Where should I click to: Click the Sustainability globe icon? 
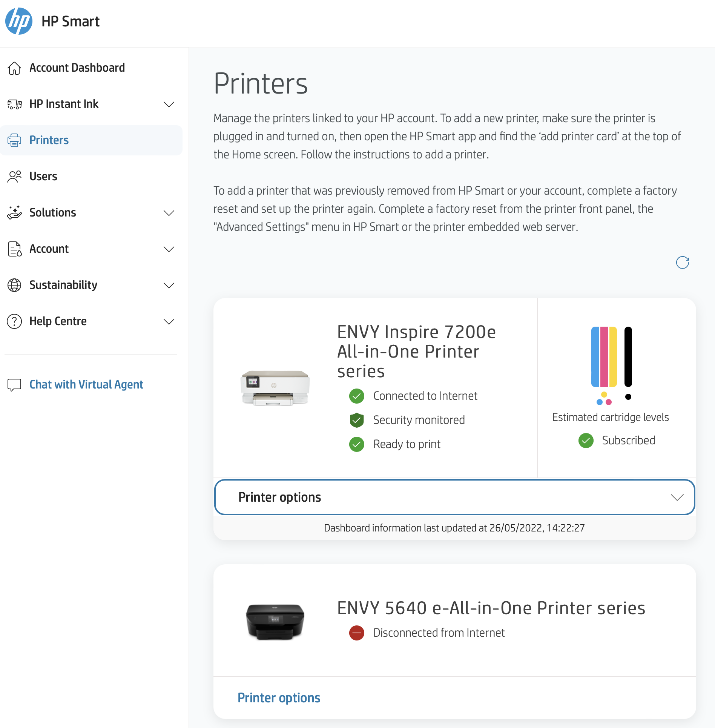pos(14,285)
